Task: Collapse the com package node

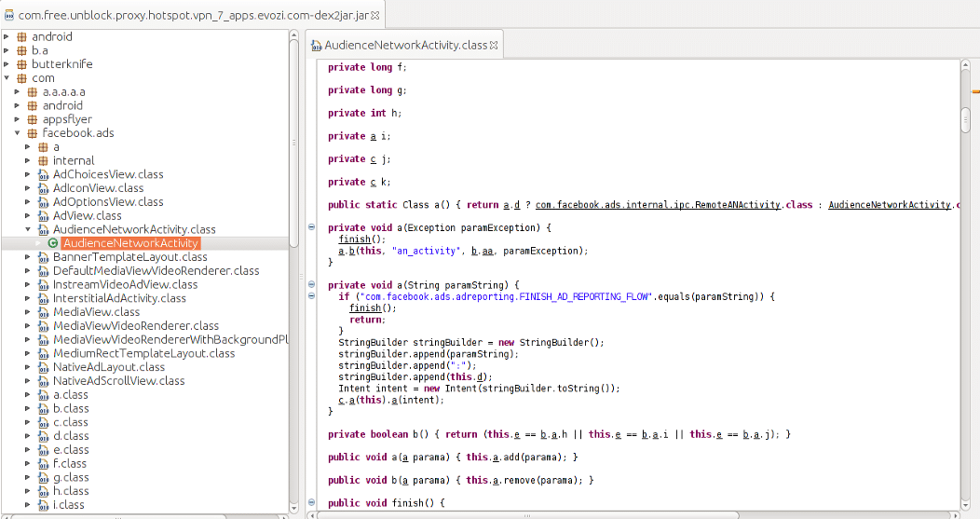Action: (7, 78)
